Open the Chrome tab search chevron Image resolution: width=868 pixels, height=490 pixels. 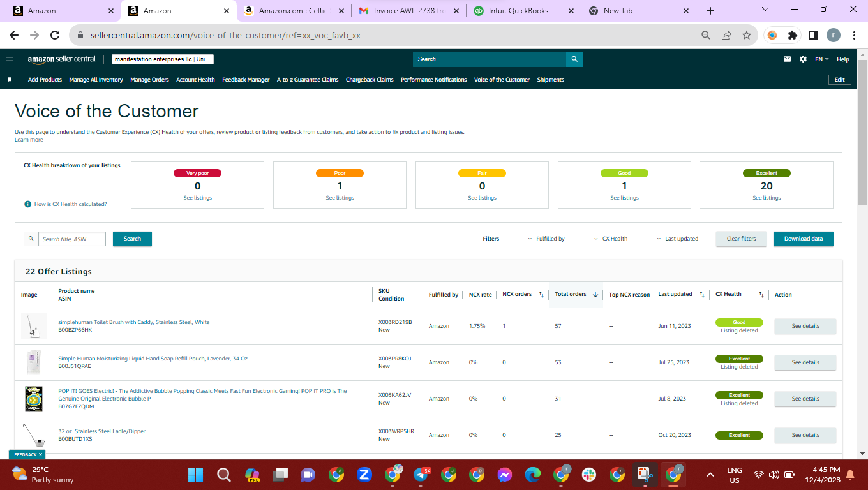pos(767,10)
